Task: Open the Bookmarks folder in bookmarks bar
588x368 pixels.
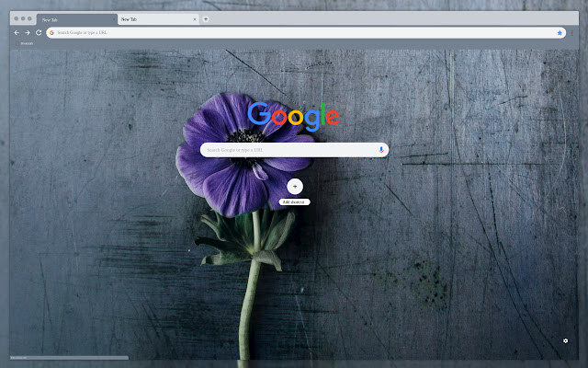Action: click(25, 44)
